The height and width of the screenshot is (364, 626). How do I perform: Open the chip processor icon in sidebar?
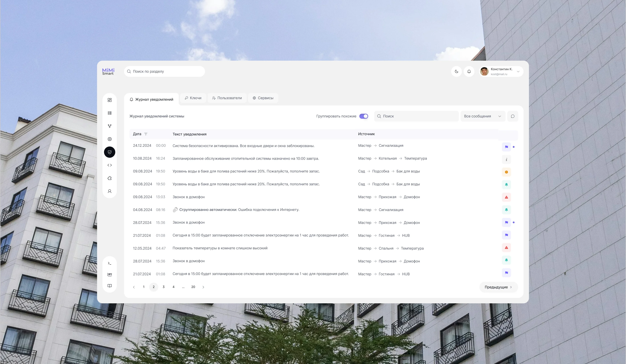(110, 139)
